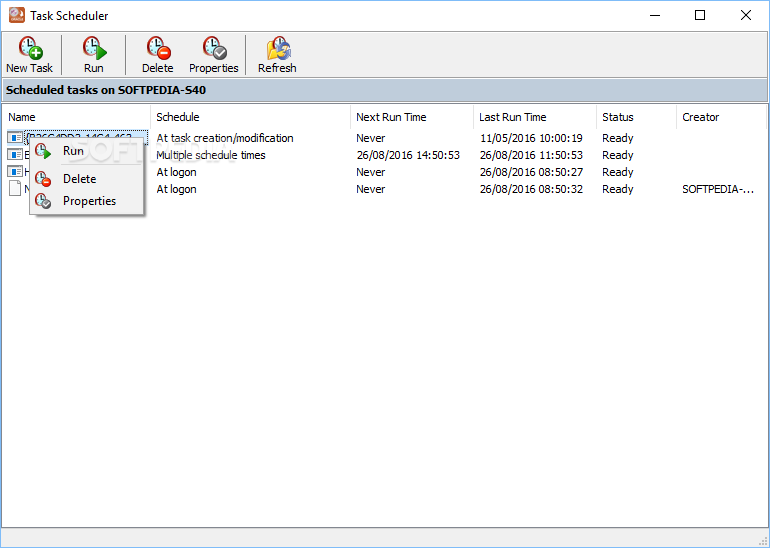The height and width of the screenshot is (548, 770).
Task: Click 'Never' in the first task row
Action: [371, 138]
